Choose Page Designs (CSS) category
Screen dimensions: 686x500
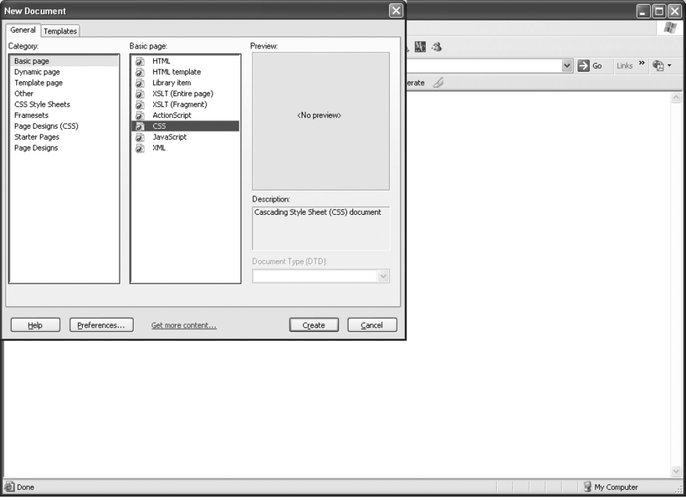pos(46,126)
